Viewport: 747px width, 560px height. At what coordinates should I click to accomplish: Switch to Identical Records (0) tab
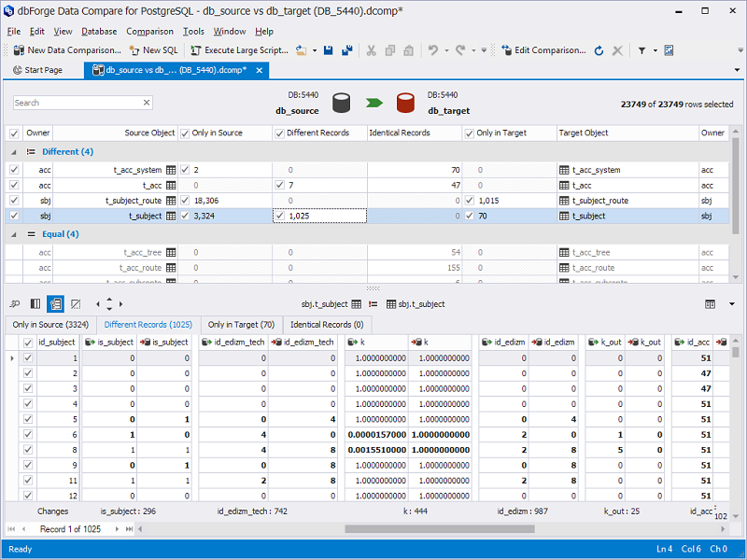pyautogui.click(x=327, y=325)
